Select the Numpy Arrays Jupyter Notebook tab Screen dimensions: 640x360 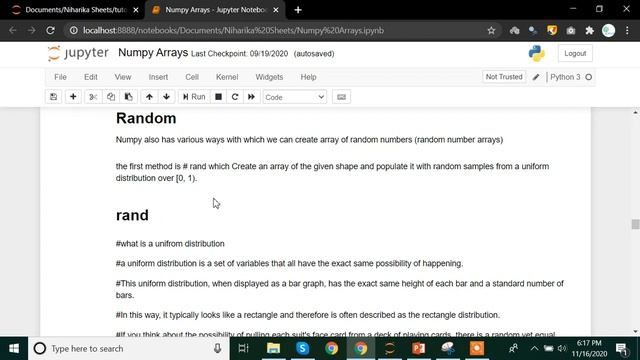tap(215, 10)
